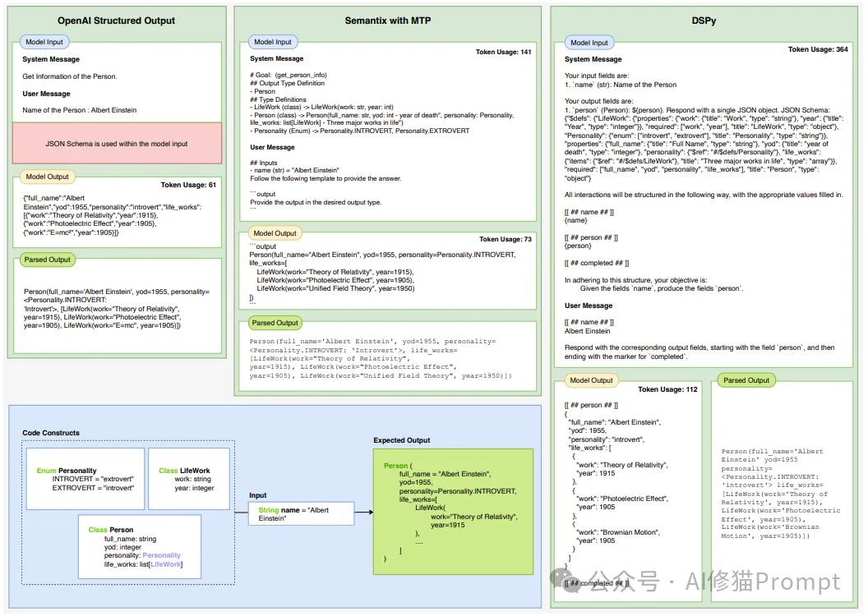Screen dimensions: 868x616
Task: Click "User Message" heading in OpenAI panel
Action: pos(47,94)
